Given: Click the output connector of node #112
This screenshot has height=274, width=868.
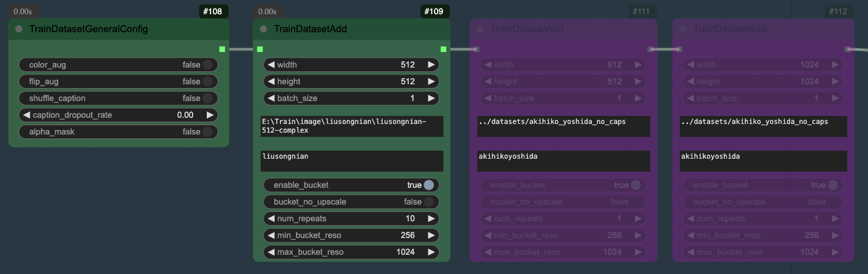Looking at the screenshot, I should 848,49.
